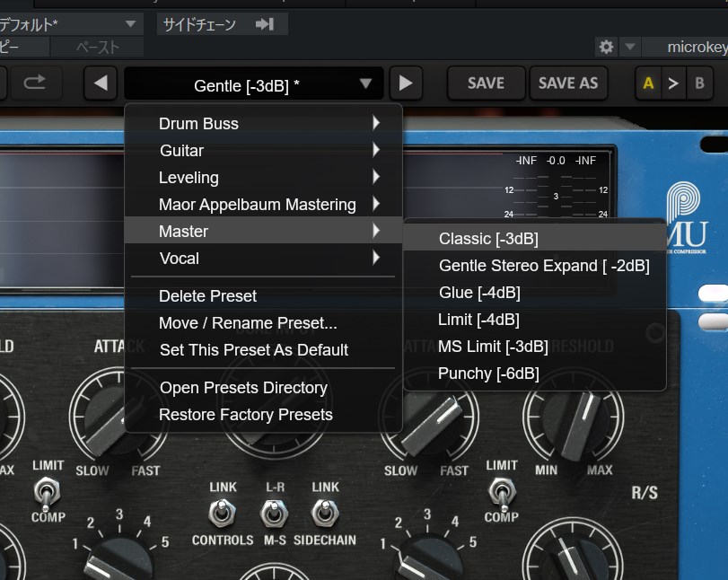
Task: Select the B comparison slot
Action: coord(699,83)
